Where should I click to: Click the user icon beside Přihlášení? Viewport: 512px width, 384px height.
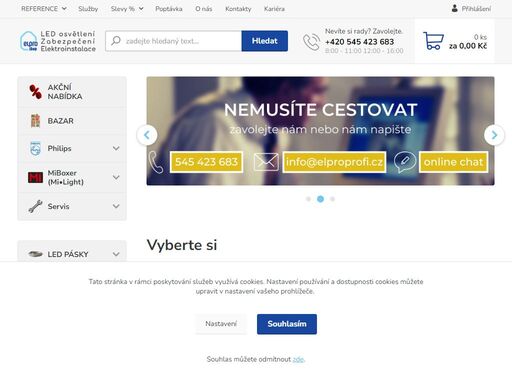click(x=454, y=8)
